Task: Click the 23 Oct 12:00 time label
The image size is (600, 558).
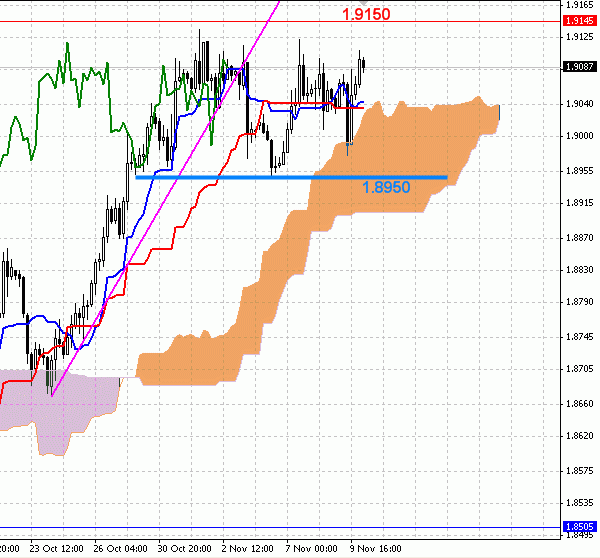Action: pyautogui.click(x=57, y=549)
